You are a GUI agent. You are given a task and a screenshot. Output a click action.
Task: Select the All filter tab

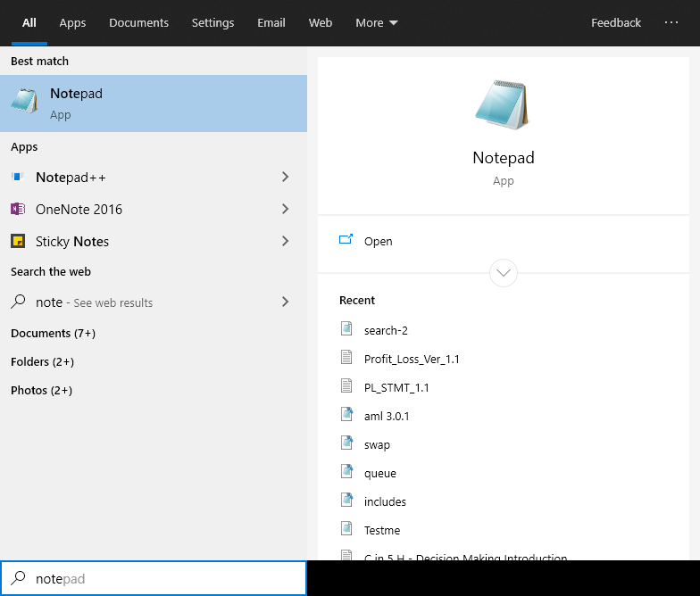pos(29,23)
